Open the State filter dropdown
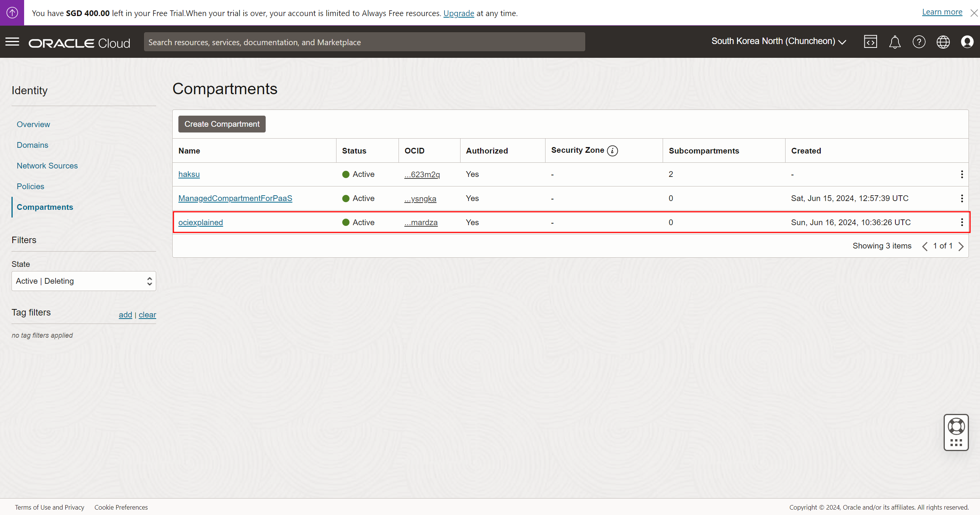The image size is (980, 515). 83,281
